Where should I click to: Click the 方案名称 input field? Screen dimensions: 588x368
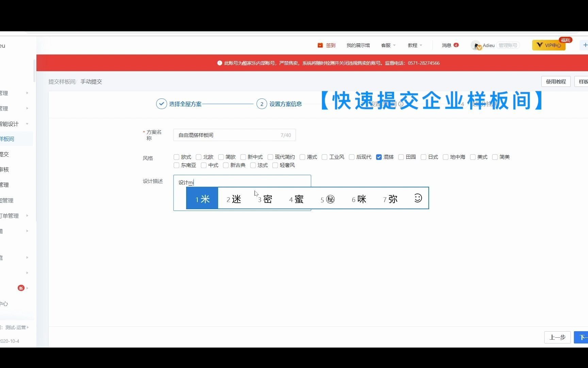234,135
